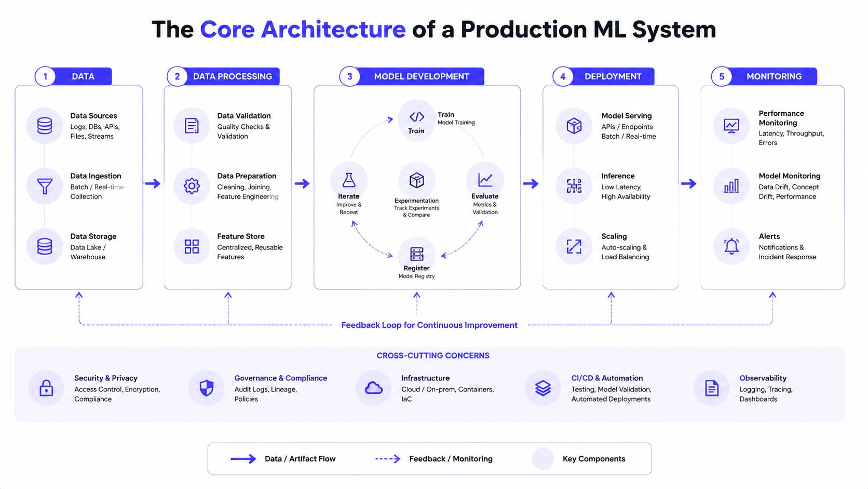This screenshot has height=489, width=868.
Task: Click the 'Model Registry' caption
Action: point(416,276)
